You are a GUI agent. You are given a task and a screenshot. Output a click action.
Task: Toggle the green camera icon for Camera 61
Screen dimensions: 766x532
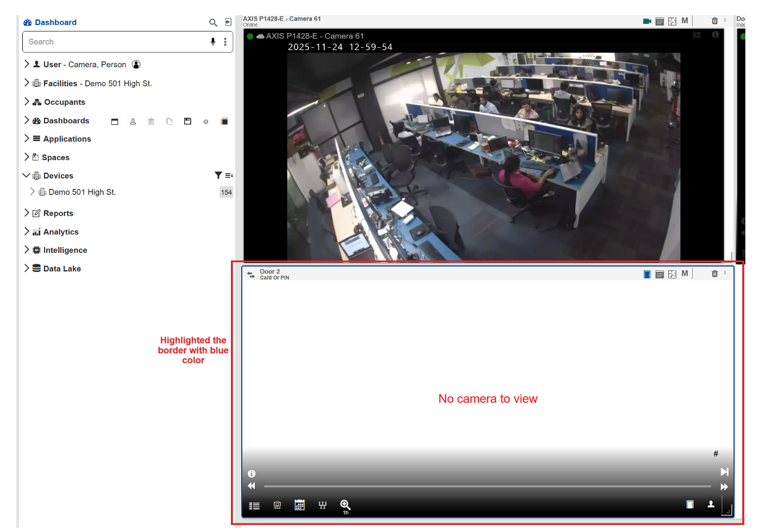click(647, 21)
